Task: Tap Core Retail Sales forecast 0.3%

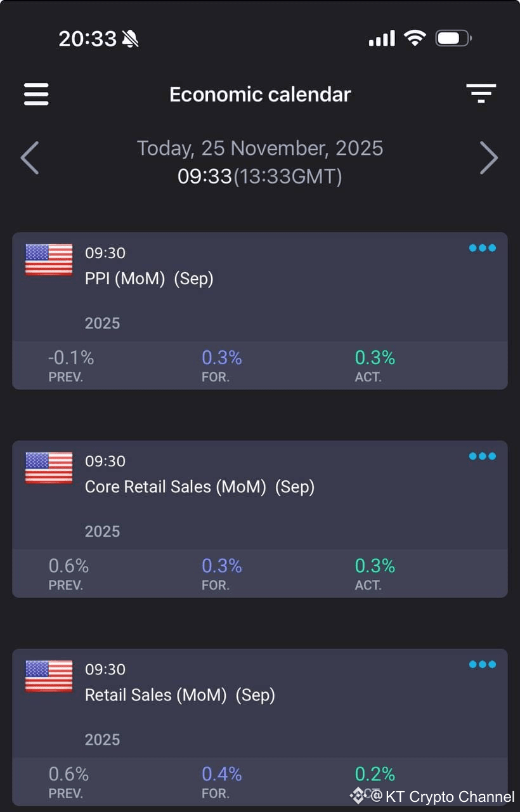Action: click(222, 566)
